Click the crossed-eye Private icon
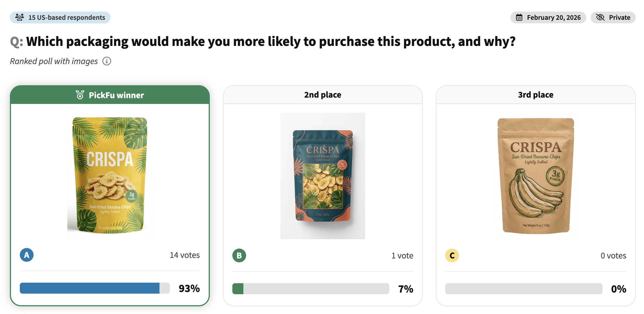The height and width of the screenshot is (314, 644). tap(600, 18)
